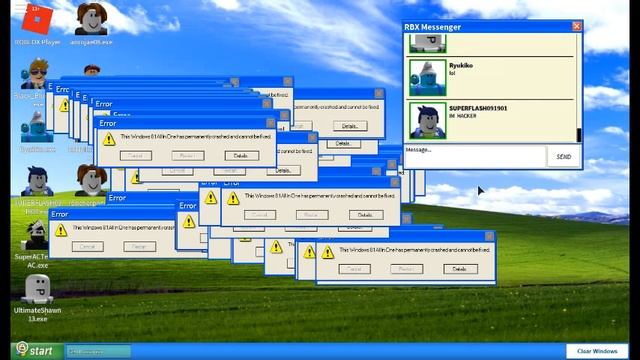The width and height of the screenshot is (640, 360).
Task: Select the open window entry on the taskbar
Action: click(98, 351)
